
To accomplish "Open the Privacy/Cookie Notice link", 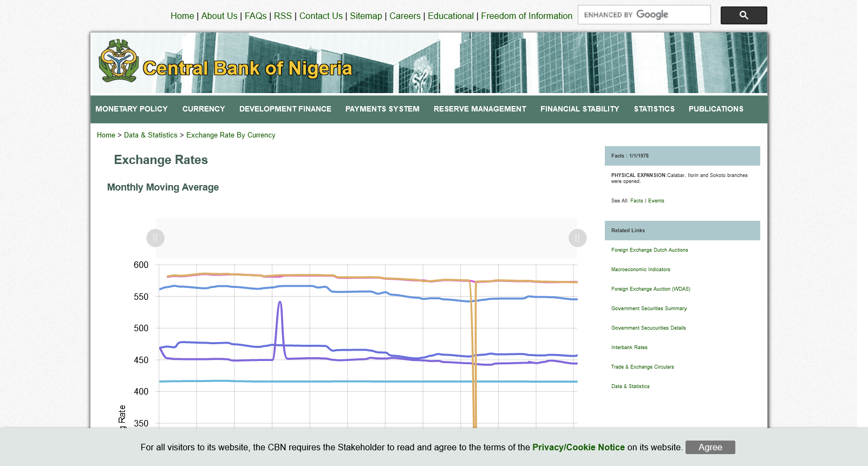I will point(578,448).
